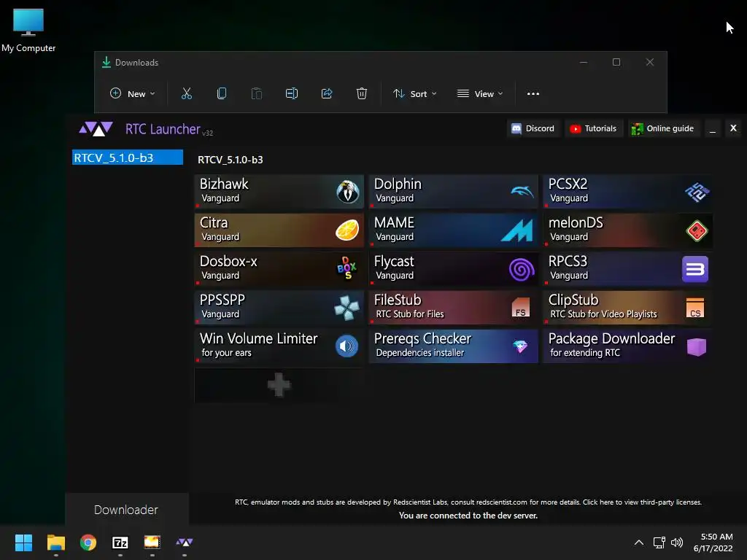Open the Downloader tab
The width and height of the screenshot is (747, 560).
point(126,510)
